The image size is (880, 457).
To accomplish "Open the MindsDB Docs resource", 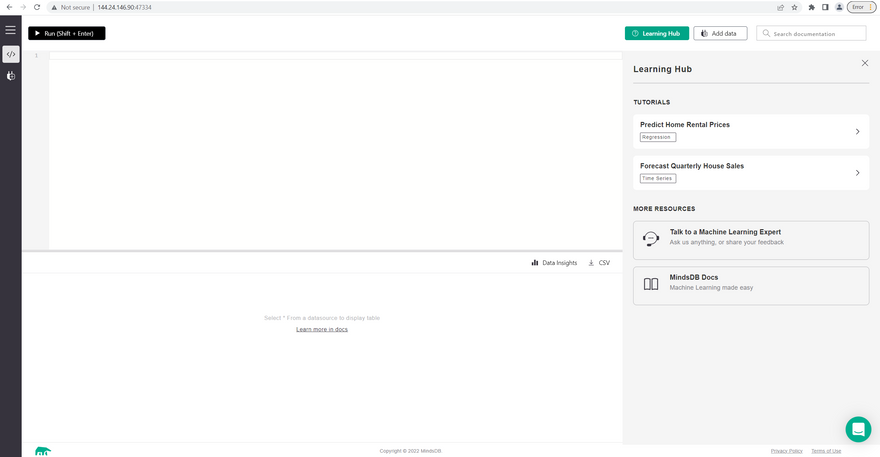I will coord(750,285).
